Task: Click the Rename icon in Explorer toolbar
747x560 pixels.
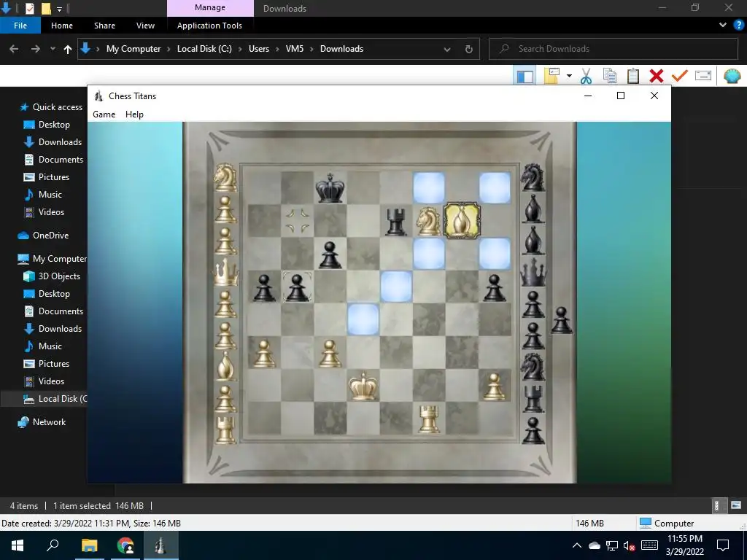Action: click(x=703, y=76)
